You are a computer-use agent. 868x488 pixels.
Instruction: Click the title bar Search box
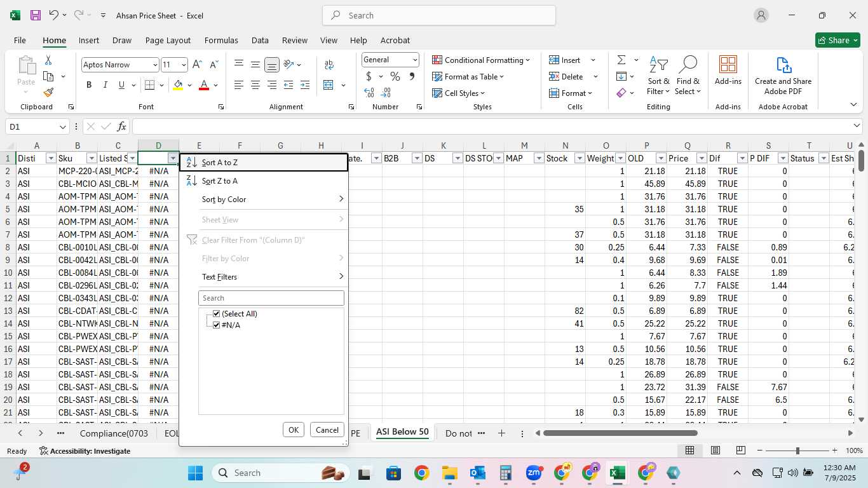[439, 15]
